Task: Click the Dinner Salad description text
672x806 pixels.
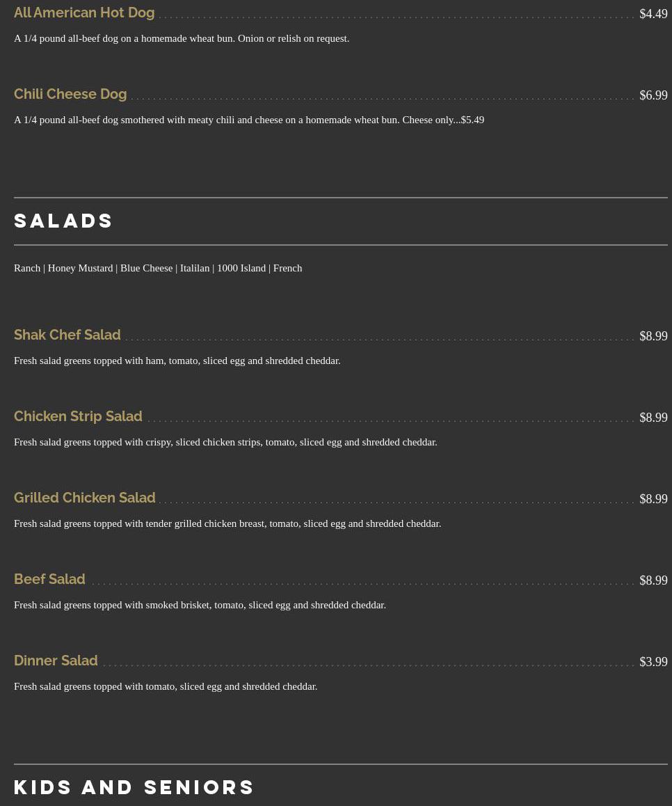Action: (166, 686)
